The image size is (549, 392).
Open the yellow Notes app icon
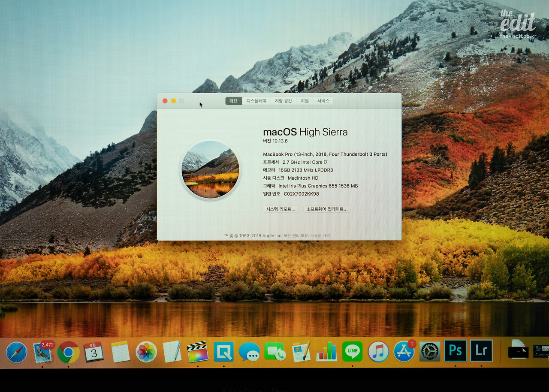[x=121, y=352]
